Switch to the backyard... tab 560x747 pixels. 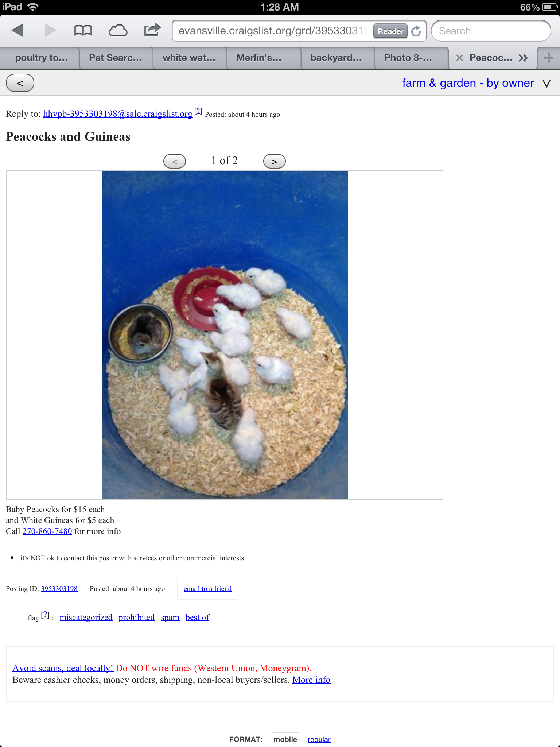point(336,58)
